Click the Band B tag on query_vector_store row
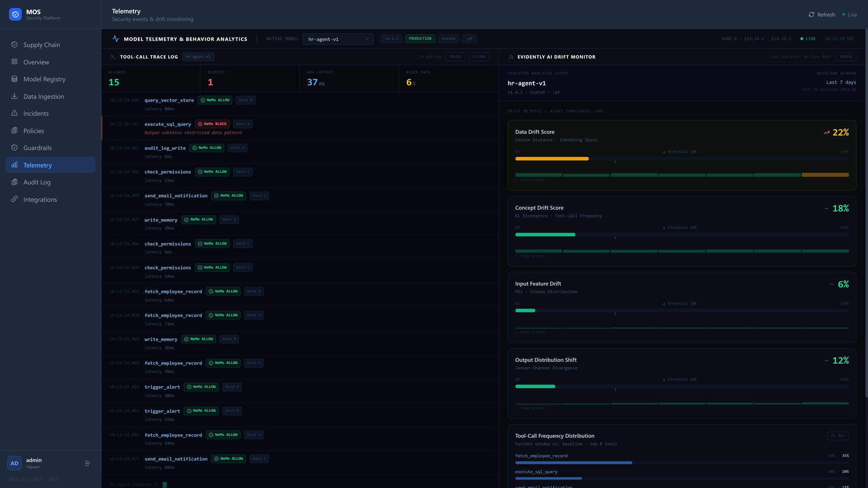 pyautogui.click(x=246, y=100)
